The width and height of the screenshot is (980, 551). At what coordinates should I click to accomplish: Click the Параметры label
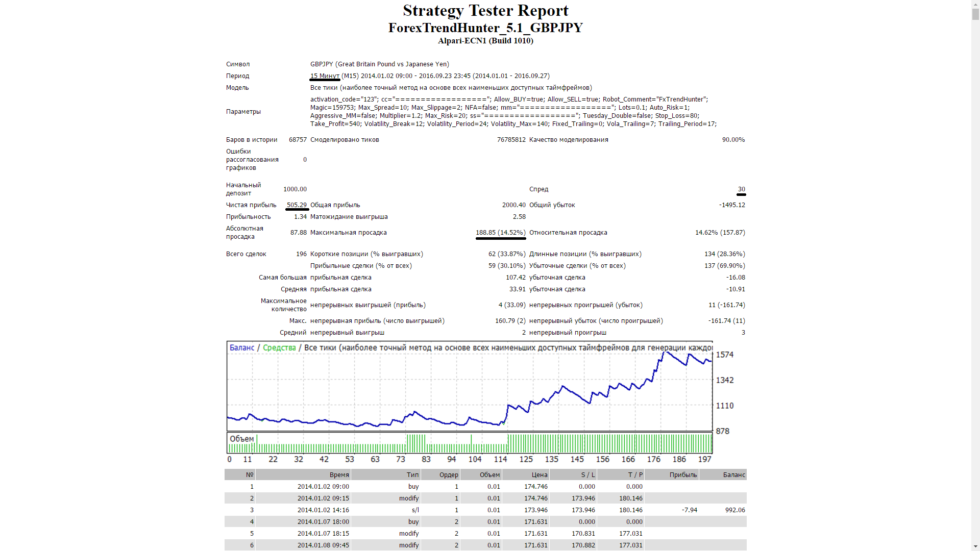243,112
